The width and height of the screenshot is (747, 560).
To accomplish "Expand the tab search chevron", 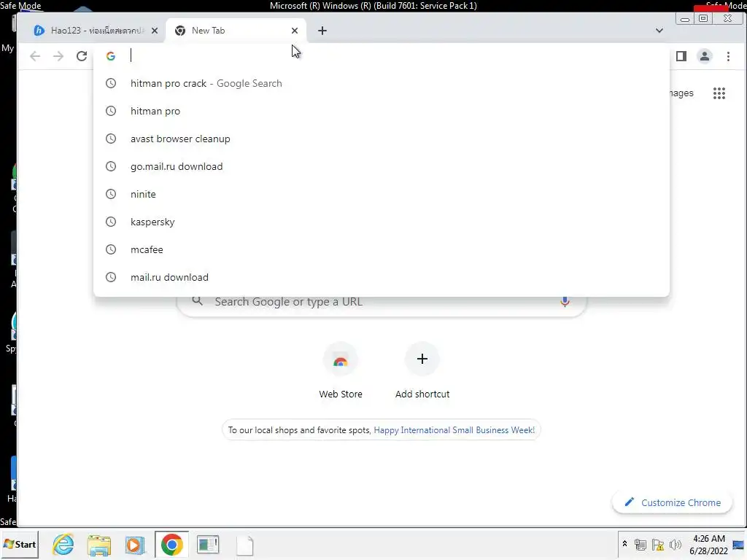I will (x=659, y=31).
